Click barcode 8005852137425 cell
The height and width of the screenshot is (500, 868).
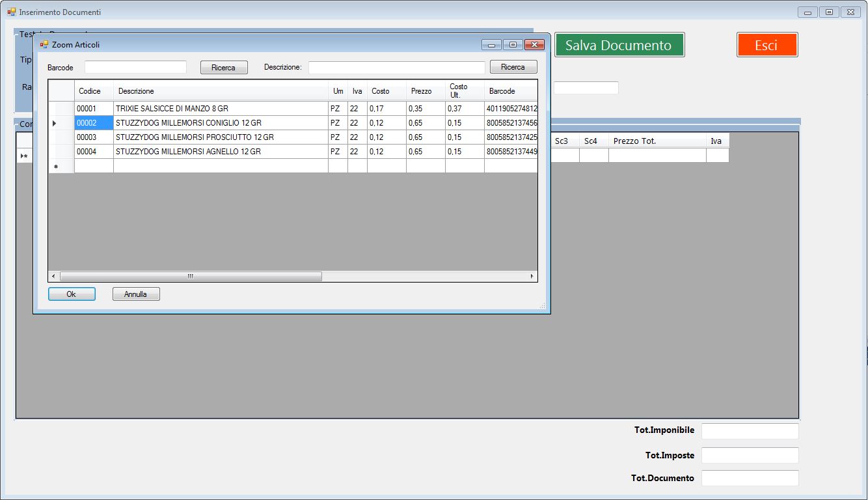pos(511,137)
